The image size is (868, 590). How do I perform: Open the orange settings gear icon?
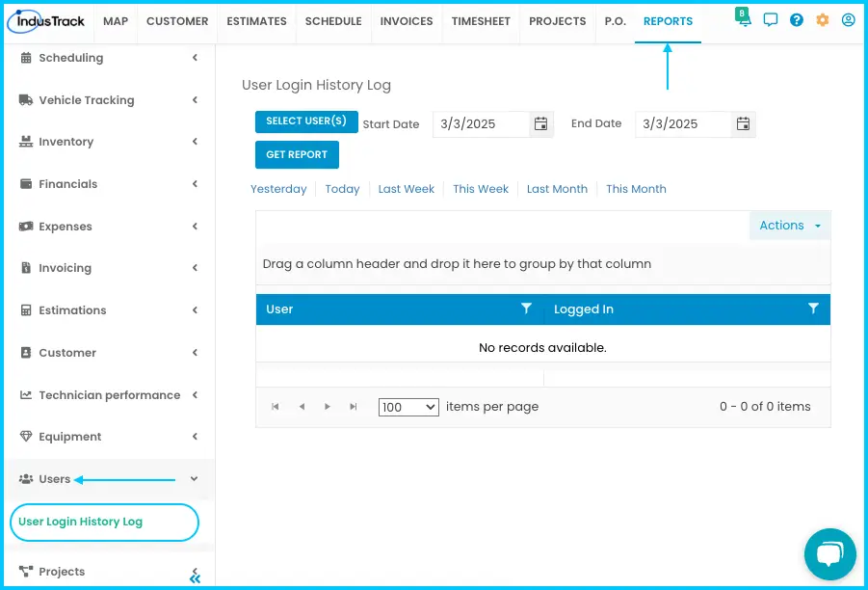822,20
